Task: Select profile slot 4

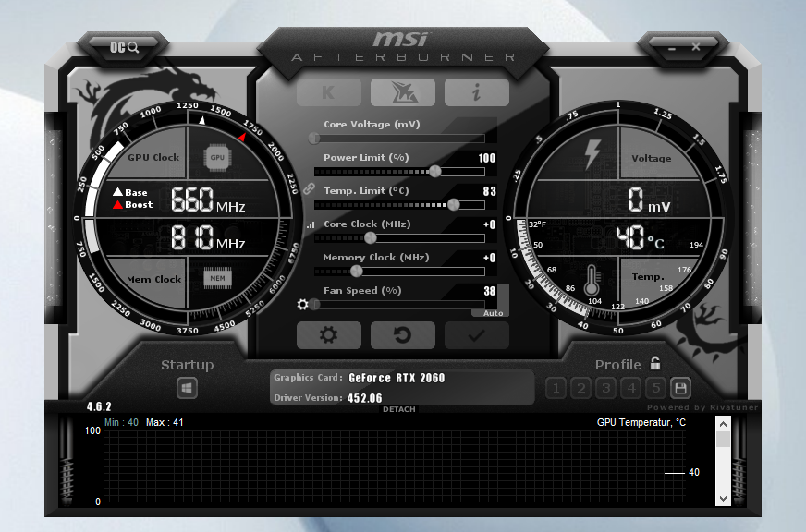Action: pyautogui.click(x=631, y=388)
